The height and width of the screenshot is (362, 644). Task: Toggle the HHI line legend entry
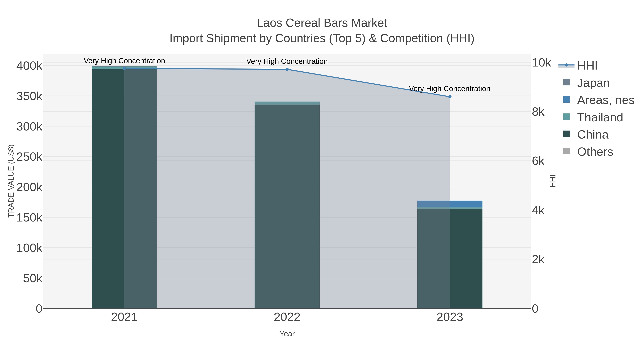pos(578,65)
